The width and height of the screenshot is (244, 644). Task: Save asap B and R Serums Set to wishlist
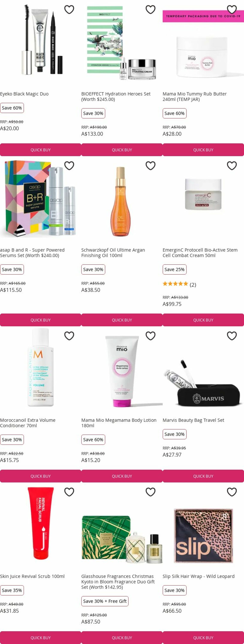pyautogui.click(x=69, y=166)
